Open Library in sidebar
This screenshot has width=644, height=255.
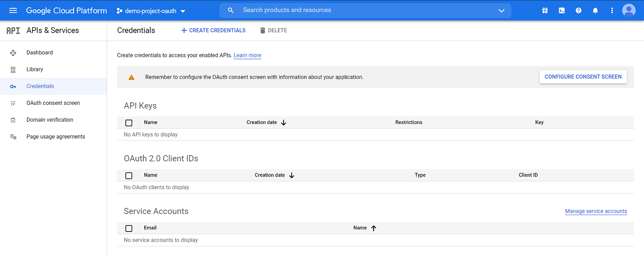click(35, 69)
